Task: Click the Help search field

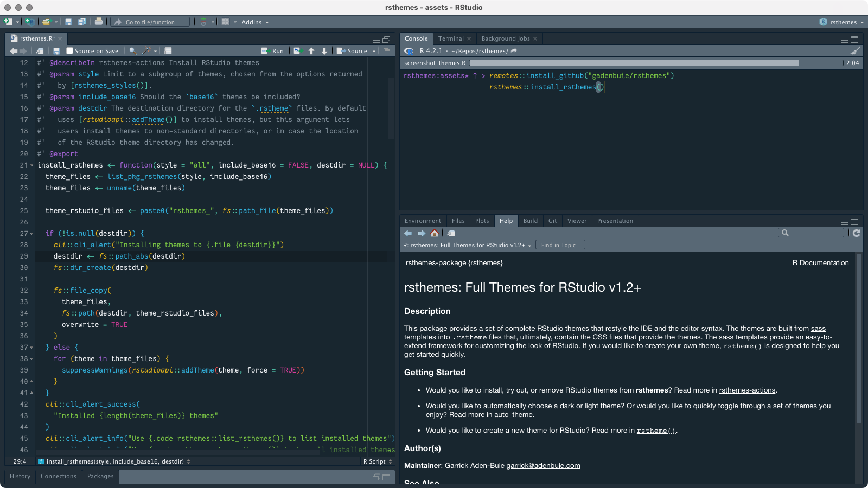Action: (x=812, y=233)
